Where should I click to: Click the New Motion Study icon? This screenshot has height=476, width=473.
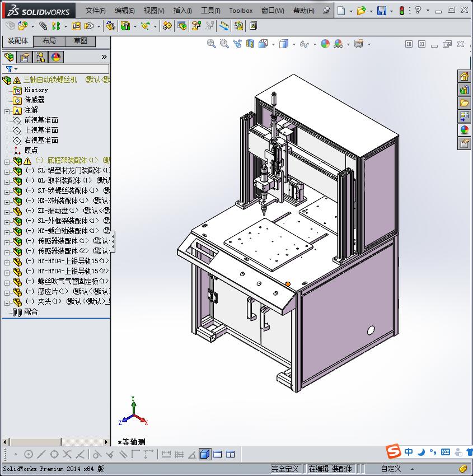point(167,26)
